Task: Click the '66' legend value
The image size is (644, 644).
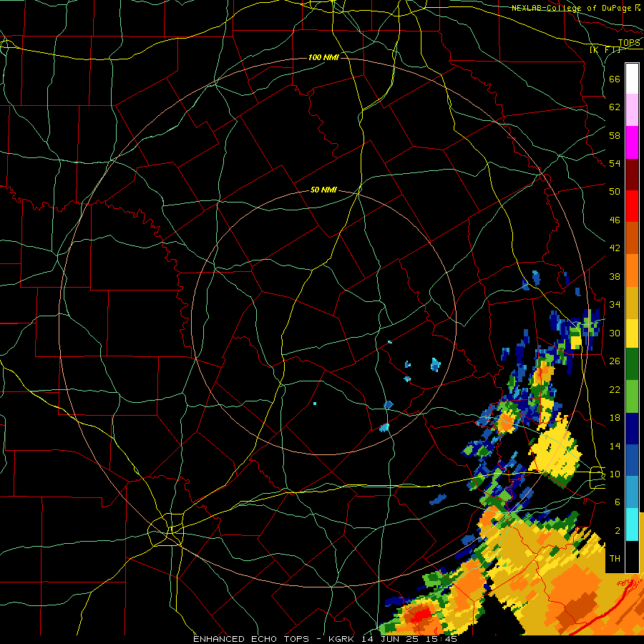Action: click(615, 79)
